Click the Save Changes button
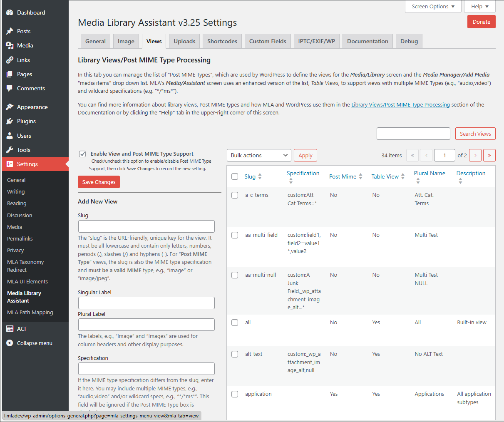This screenshot has height=422, width=504. click(99, 182)
